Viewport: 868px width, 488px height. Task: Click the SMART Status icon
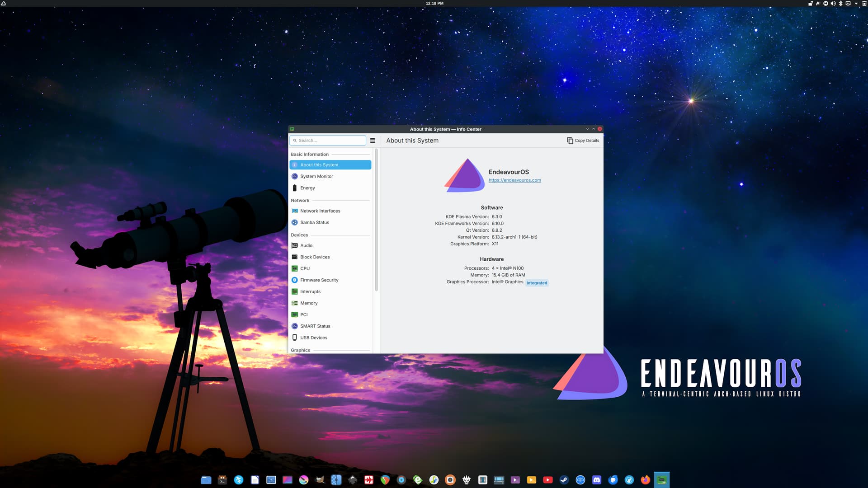(295, 326)
